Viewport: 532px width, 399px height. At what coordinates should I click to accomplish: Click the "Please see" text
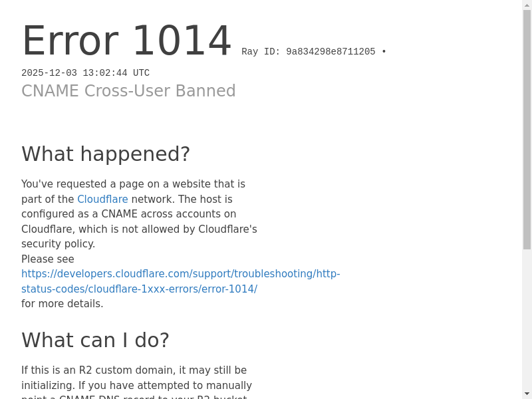pyautogui.click(x=48, y=259)
